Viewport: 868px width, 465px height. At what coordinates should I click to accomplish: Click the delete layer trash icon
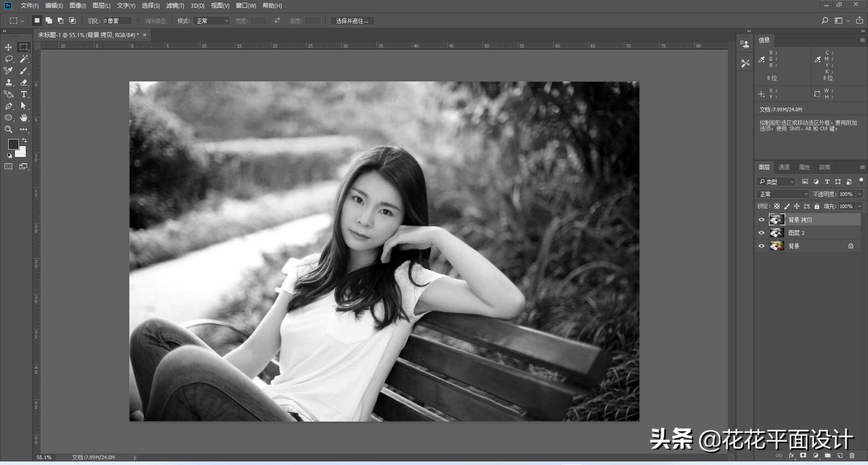pos(852,456)
